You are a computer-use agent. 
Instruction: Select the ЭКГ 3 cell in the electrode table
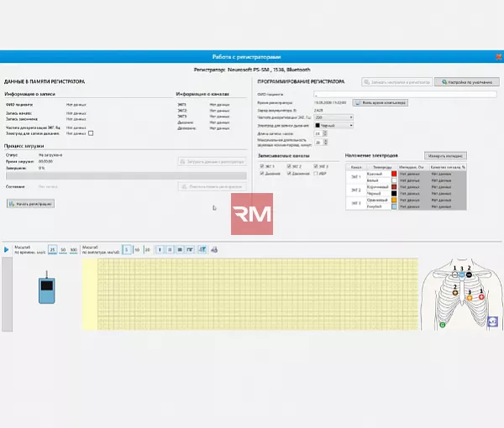[356, 203]
